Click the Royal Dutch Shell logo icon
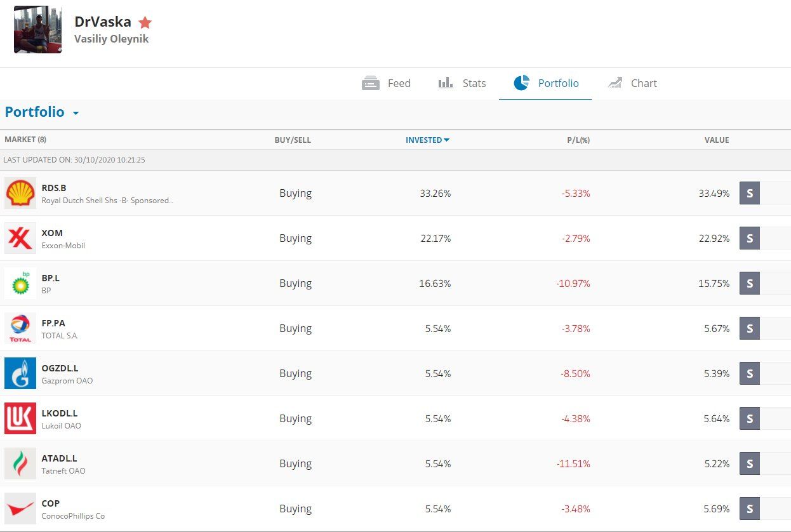Screen dimensions: 791x532 pyautogui.click(x=20, y=193)
